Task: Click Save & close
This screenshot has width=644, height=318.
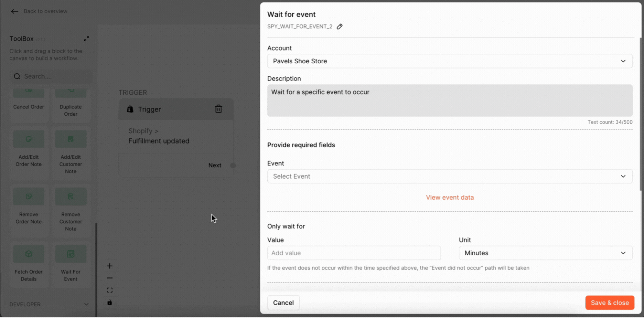Action: pos(610,303)
